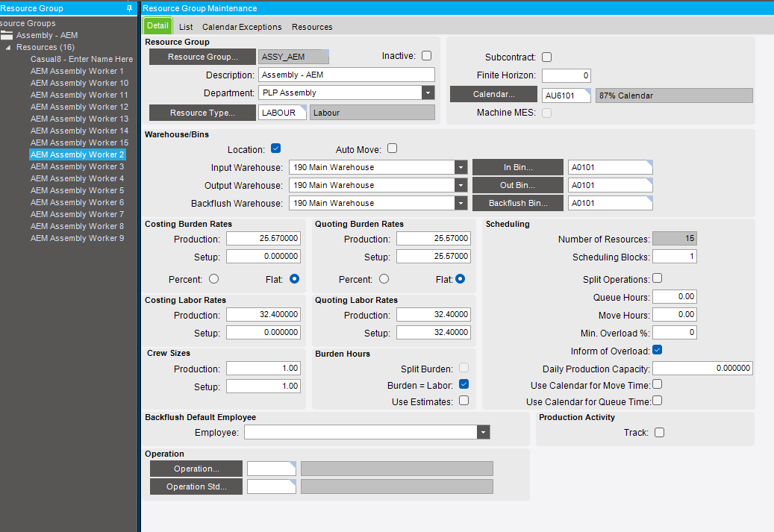Open the Resources tab
The width and height of the screenshot is (774, 532).
pyautogui.click(x=312, y=27)
